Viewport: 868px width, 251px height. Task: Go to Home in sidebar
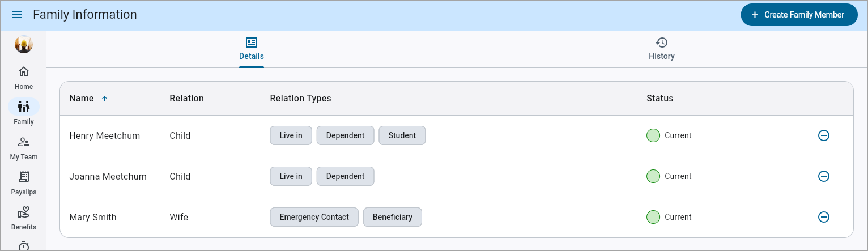24,78
